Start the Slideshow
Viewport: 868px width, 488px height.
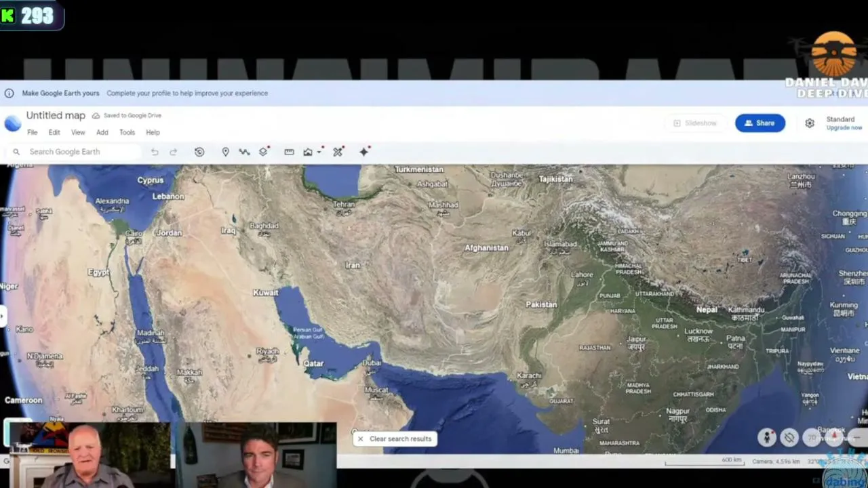(695, 123)
